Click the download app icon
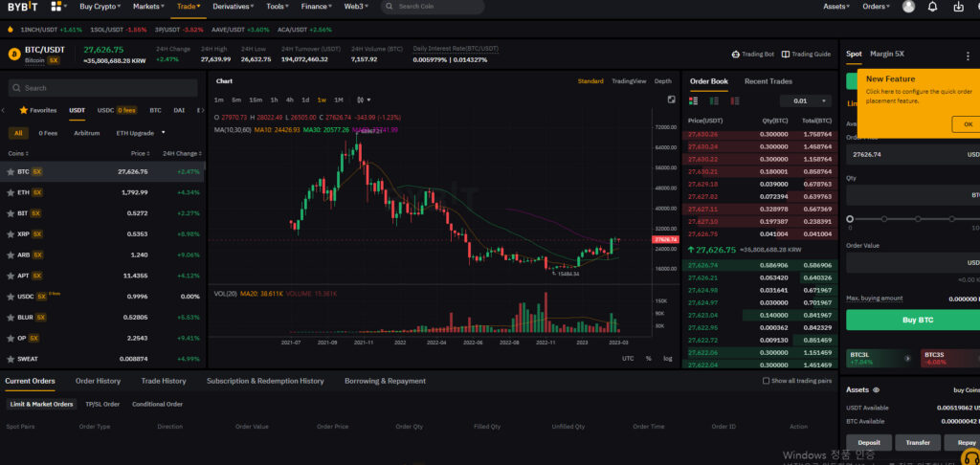Viewport: 980px width, 465px height. pos(958,7)
